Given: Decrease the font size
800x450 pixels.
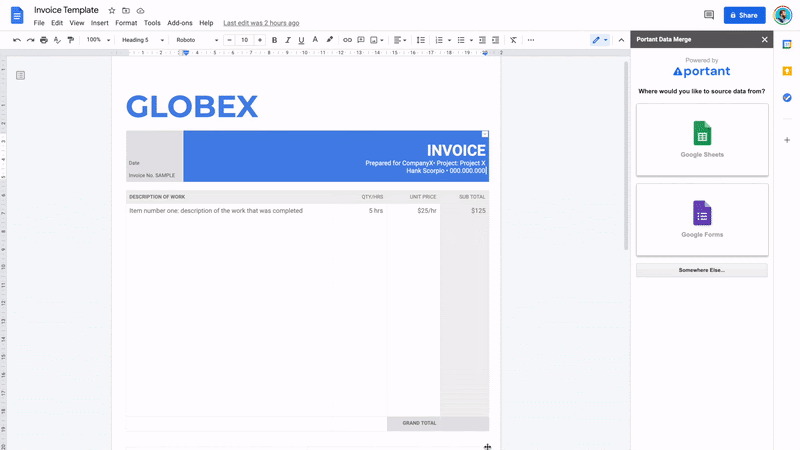Looking at the screenshot, I should (x=229, y=40).
